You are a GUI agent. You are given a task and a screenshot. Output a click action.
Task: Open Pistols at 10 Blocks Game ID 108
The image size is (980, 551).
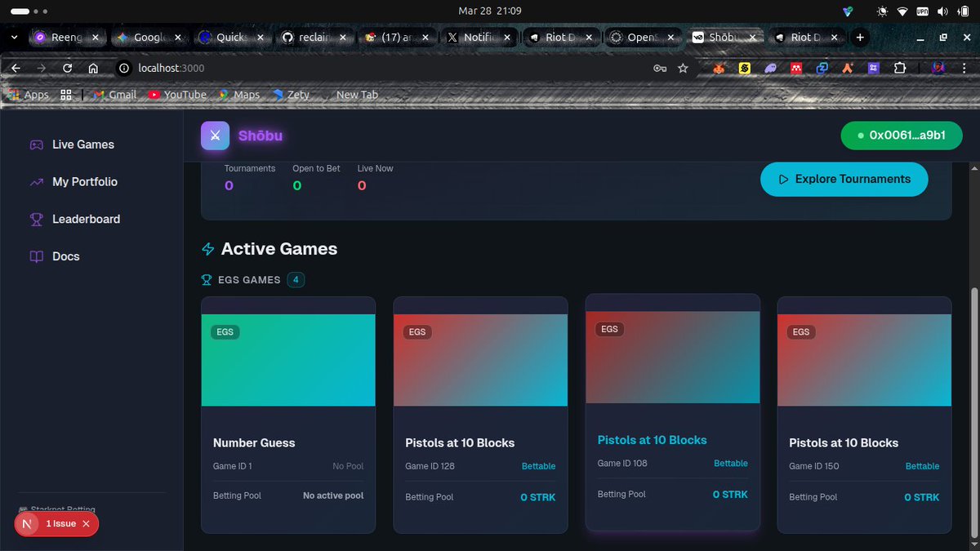[x=672, y=412]
